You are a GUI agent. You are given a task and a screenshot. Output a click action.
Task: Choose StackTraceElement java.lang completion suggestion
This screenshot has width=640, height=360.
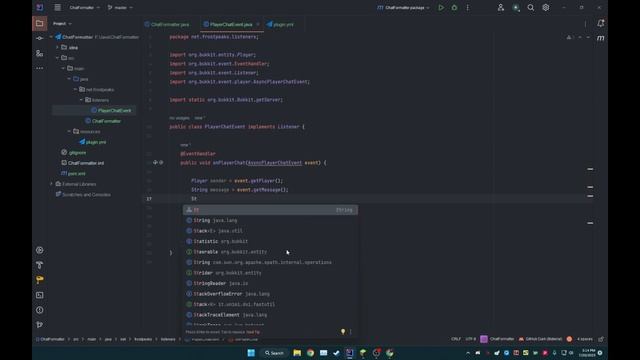[270, 315]
